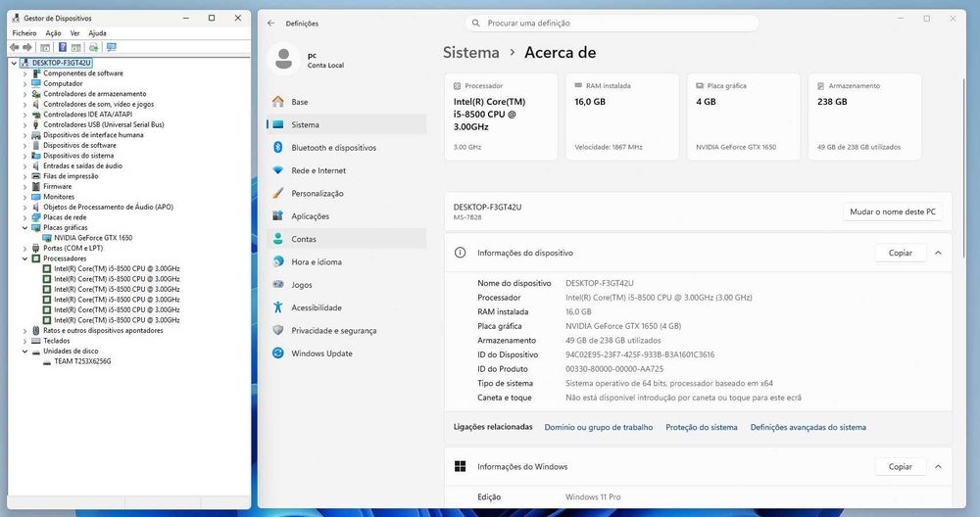Viewport: 980px width, 517px height.
Task: Expand Componentes de software node
Action: [25, 73]
